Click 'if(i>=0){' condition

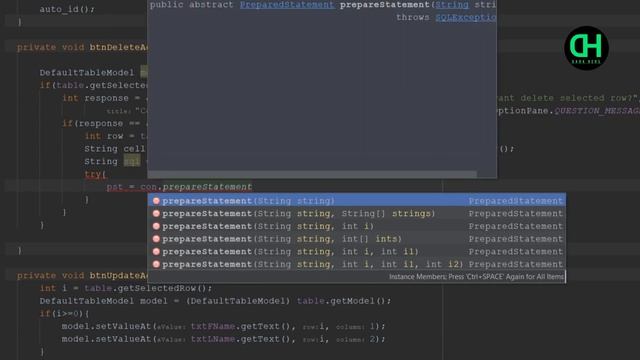64,313
